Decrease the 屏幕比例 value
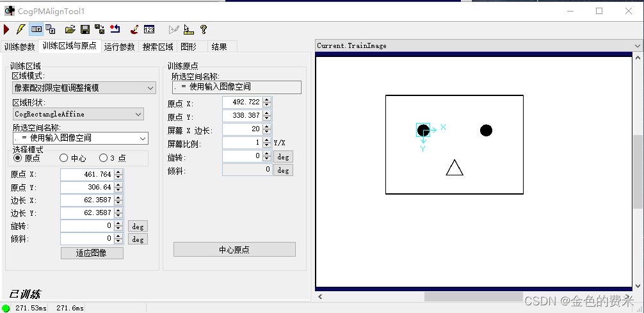The width and height of the screenshot is (644, 313). tap(267, 145)
